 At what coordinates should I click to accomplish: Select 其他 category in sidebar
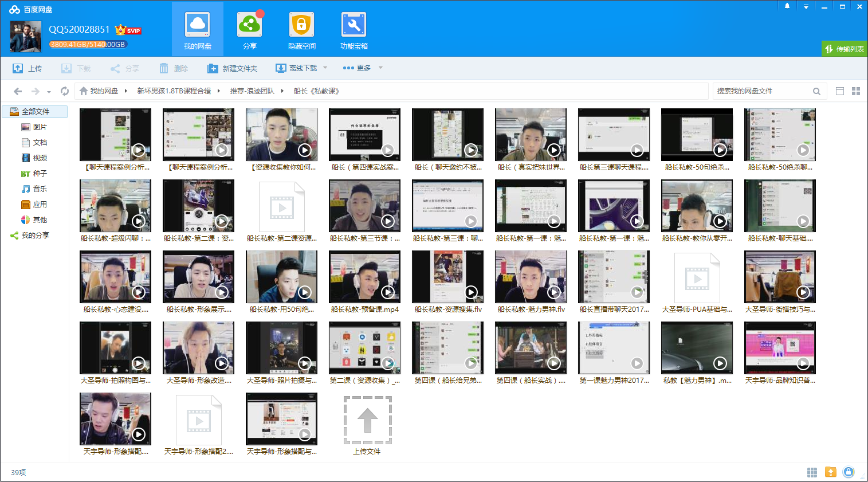pyautogui.click(x=34, y=220)
